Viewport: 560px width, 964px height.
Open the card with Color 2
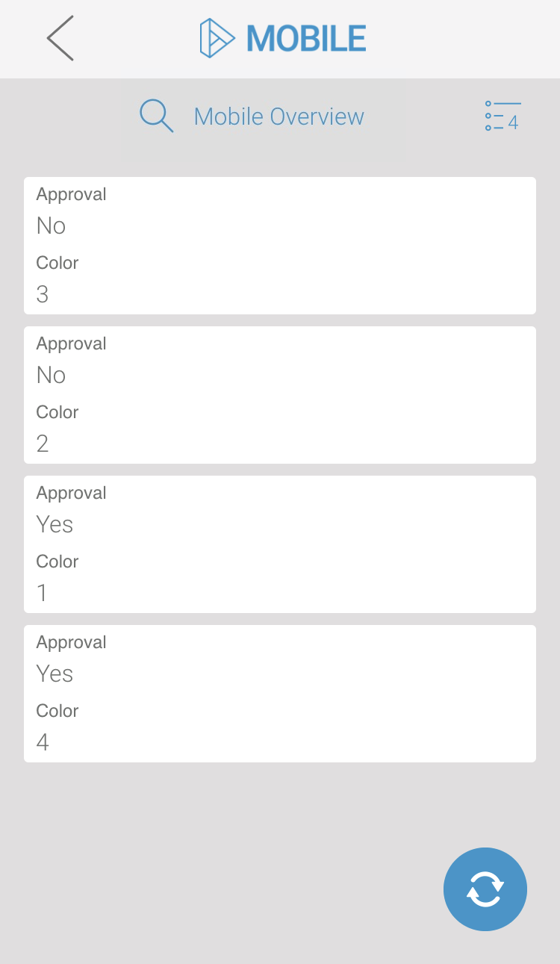point(280,394)
